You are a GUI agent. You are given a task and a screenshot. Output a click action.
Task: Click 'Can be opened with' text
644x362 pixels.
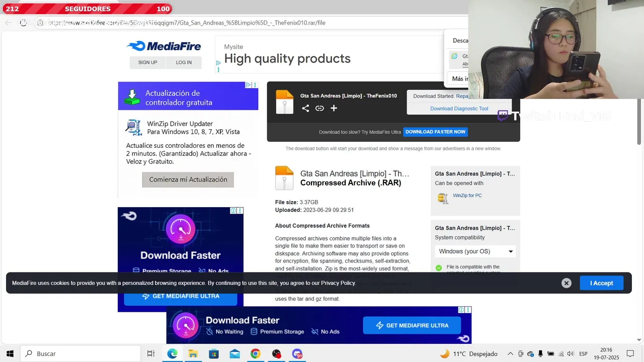pos(459,183)
